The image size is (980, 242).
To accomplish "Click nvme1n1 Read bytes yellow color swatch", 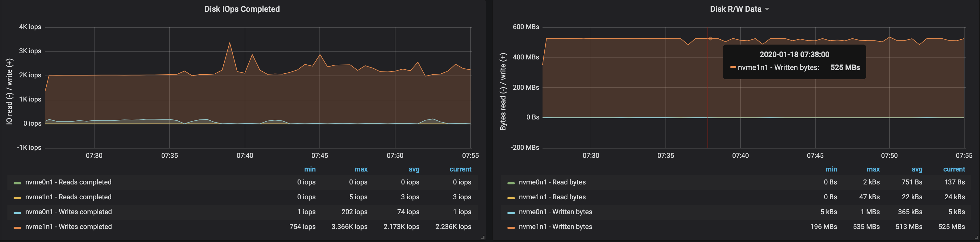I will pos(511,198).
